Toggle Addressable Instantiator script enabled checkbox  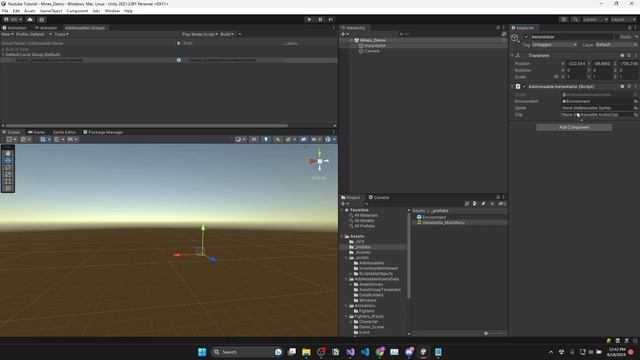tap(524, 87)
